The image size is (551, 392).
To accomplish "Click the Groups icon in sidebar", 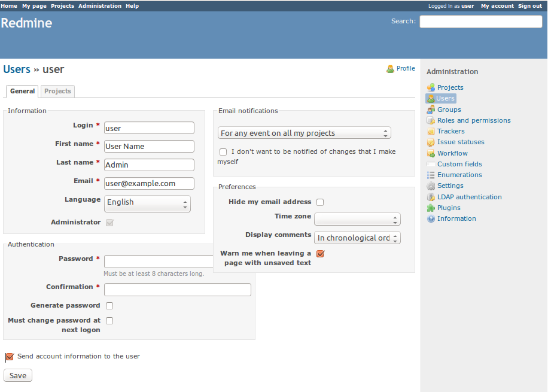I will pos(431,110).
